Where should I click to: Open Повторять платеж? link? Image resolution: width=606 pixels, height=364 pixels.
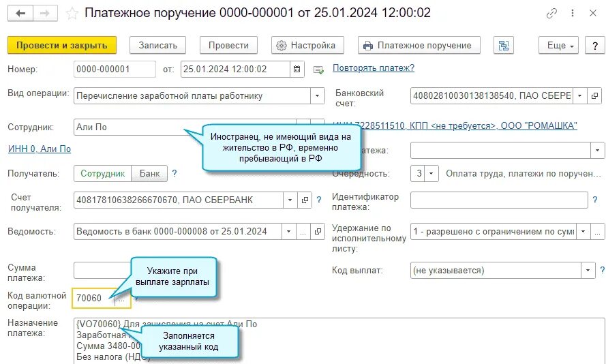[374, 68]
